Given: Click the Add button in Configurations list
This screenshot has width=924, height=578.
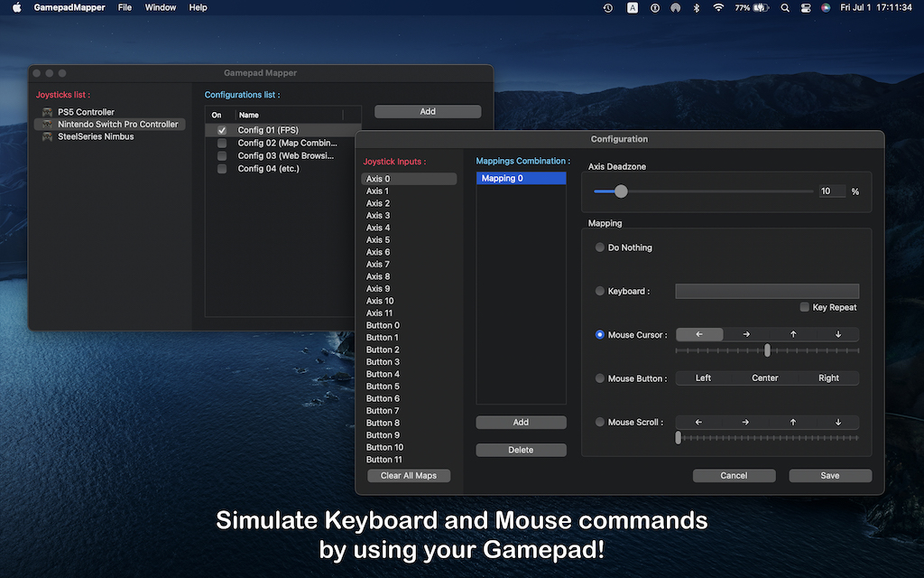Looking at the screenshot, I should click(427, 110).
